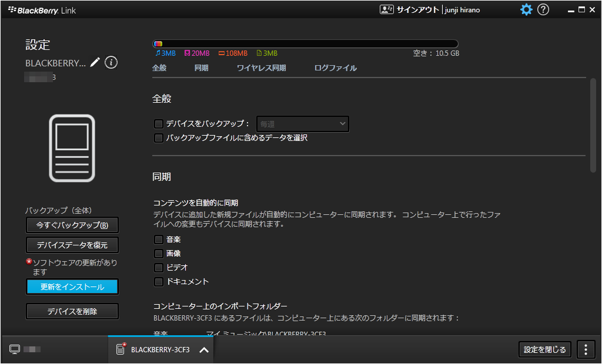This screenshot has height=364, width=602.
Task: Toggle the 音楽 sync checkbox
Action: (158, 240)
